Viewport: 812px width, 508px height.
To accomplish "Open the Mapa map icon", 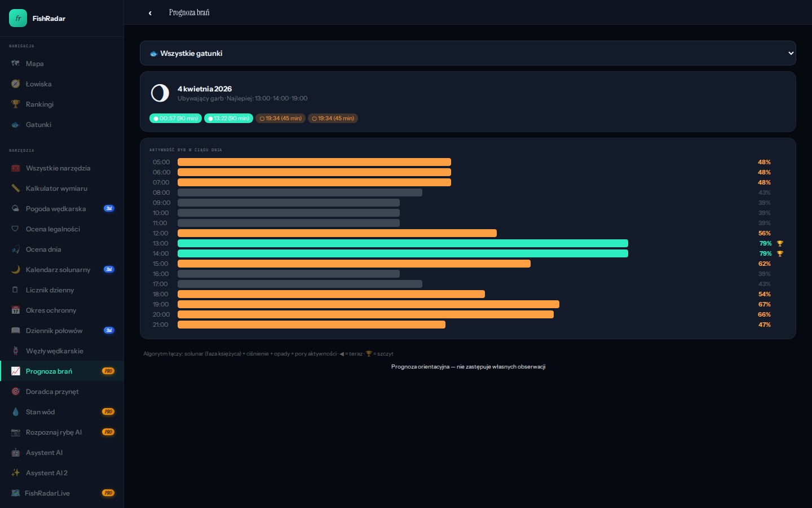I will (x=16, y=64).
